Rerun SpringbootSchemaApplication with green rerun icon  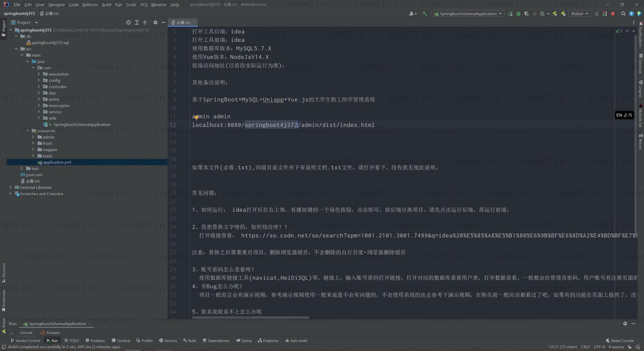510,14
